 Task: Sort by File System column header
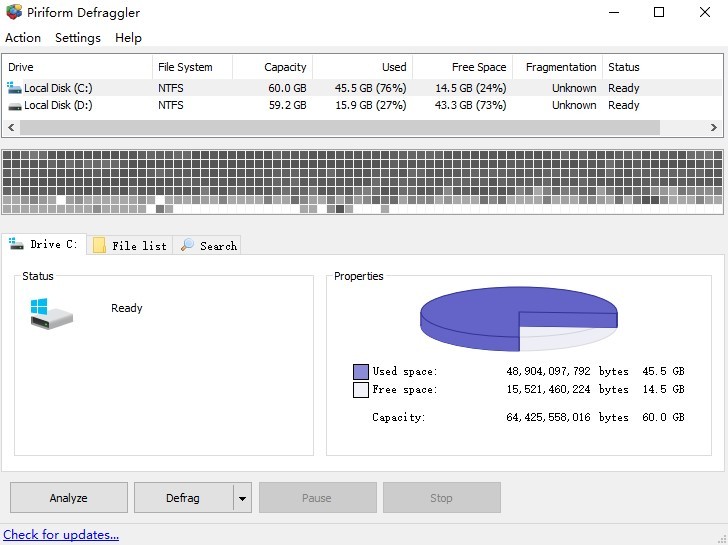coord(192,67)
